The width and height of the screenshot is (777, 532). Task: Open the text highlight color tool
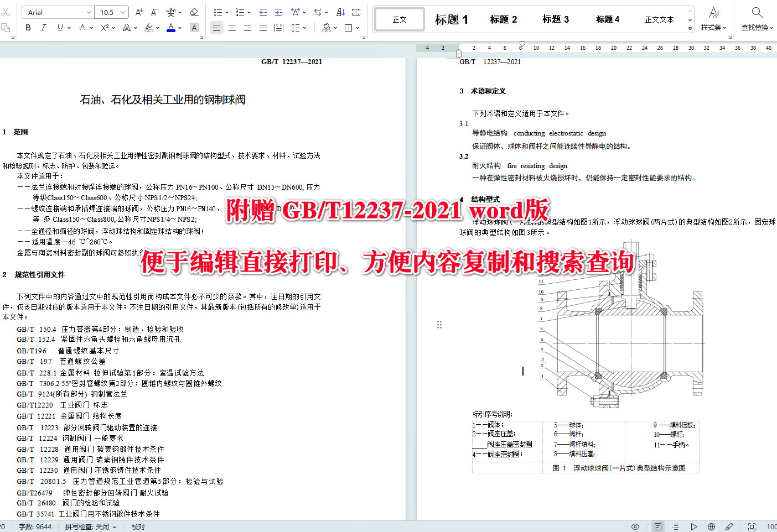[x=148, y=27]
